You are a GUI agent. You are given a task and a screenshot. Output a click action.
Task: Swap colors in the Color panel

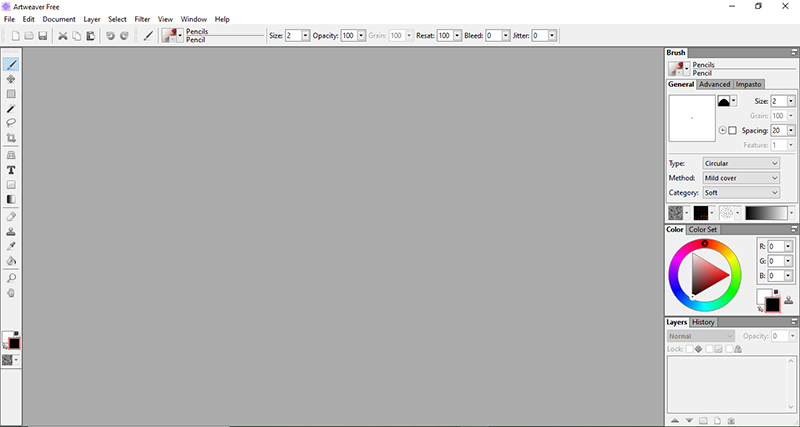coord(759,310)
